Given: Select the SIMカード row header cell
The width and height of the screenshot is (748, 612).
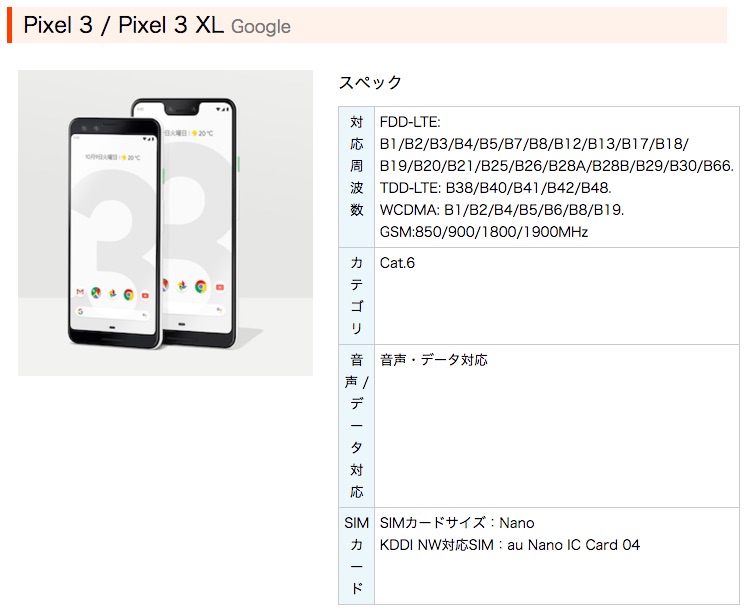Looking at the screenshot, I should (x=357, y=556).
